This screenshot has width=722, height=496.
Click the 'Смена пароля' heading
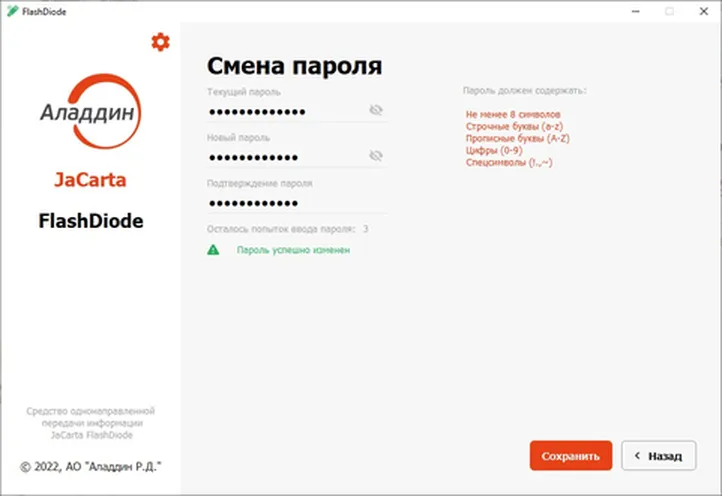pos(294,66)
